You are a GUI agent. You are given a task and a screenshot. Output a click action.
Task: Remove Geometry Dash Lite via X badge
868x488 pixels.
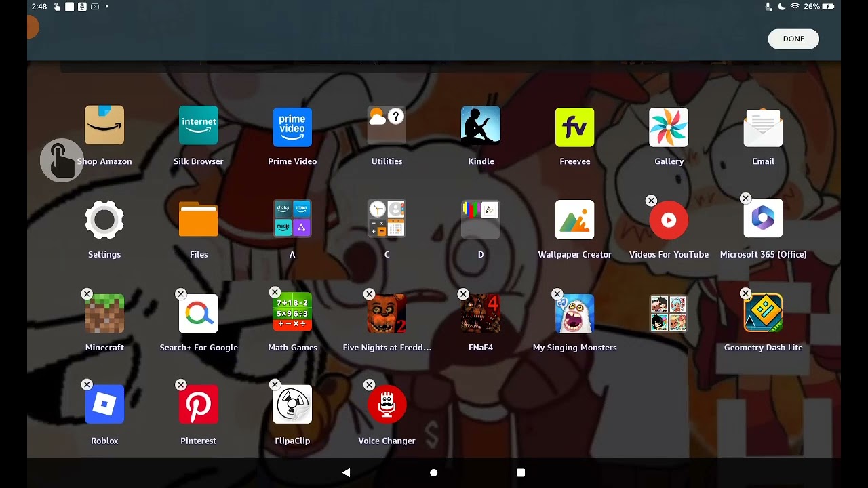pyautogui.click(x=745, y=293)
